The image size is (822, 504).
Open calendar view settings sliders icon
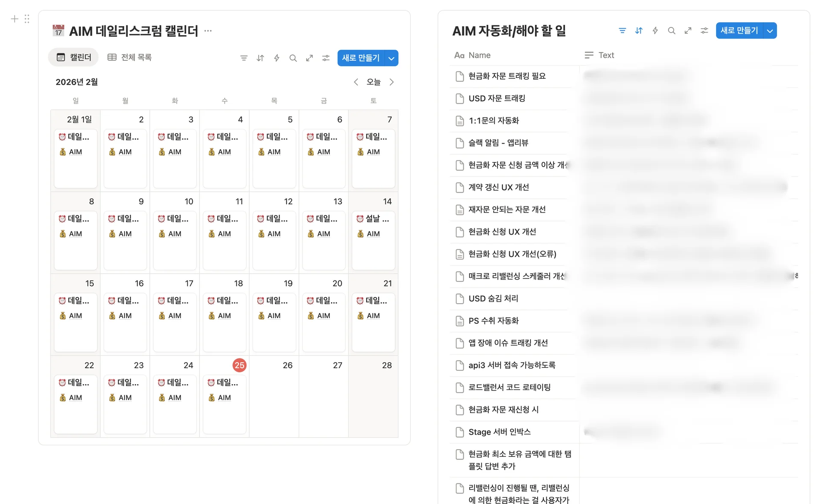pyautogui.click(x=326, y=58)
